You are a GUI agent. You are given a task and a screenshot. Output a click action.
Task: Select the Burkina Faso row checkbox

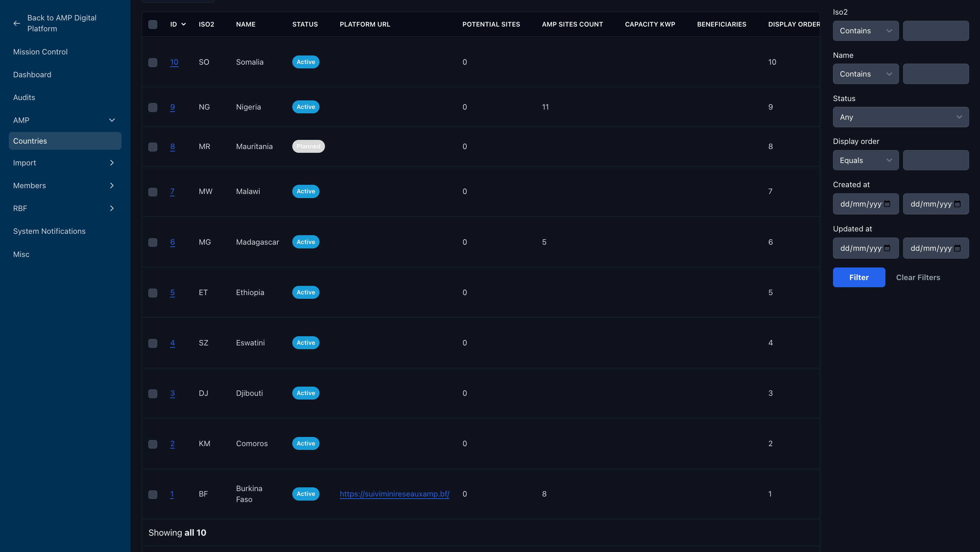[x=152, y=494]
